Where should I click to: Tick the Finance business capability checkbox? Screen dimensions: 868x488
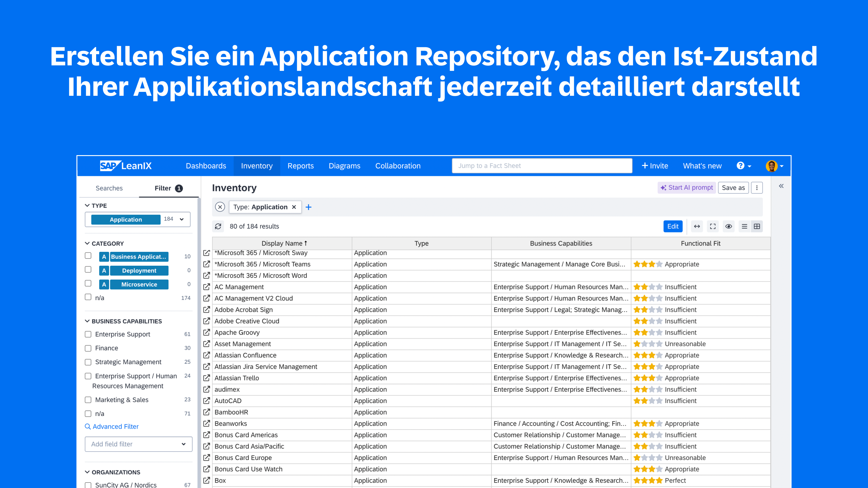[x=88, y=348]
